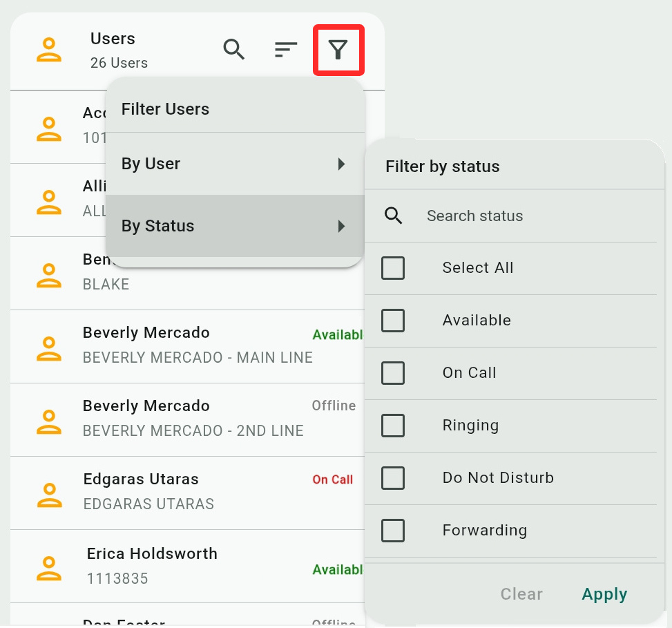This screenshot has width=672, height=628.
Task: Click the 26 Users count text
Action: click(x=119, y=63)
